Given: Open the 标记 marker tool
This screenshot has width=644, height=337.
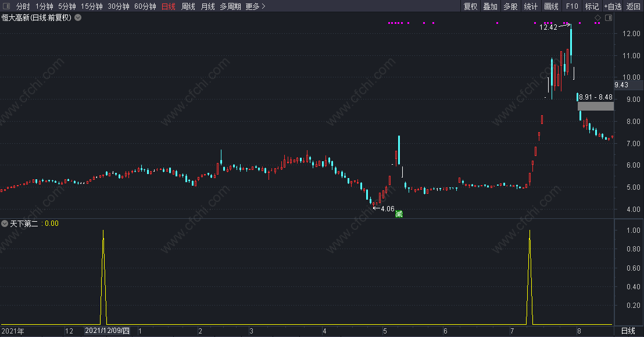Looking at the screenshot, I should [592, 6].
